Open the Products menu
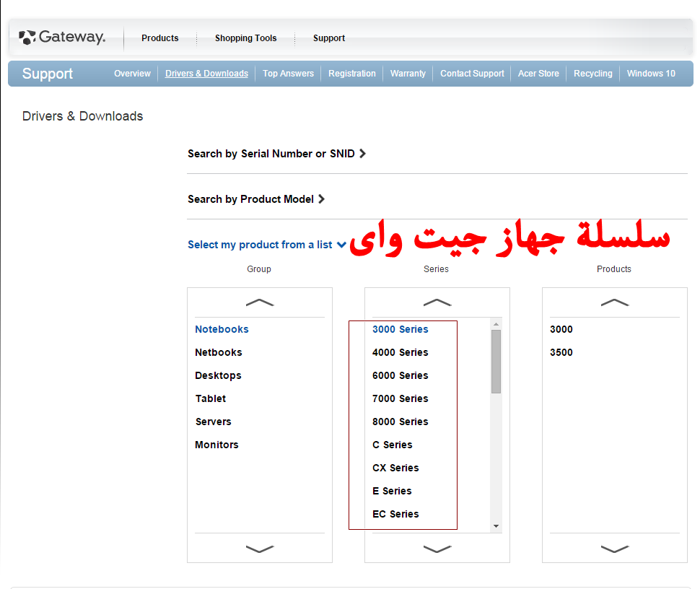This screenshot has height=589, width=700. coord(159,38)
